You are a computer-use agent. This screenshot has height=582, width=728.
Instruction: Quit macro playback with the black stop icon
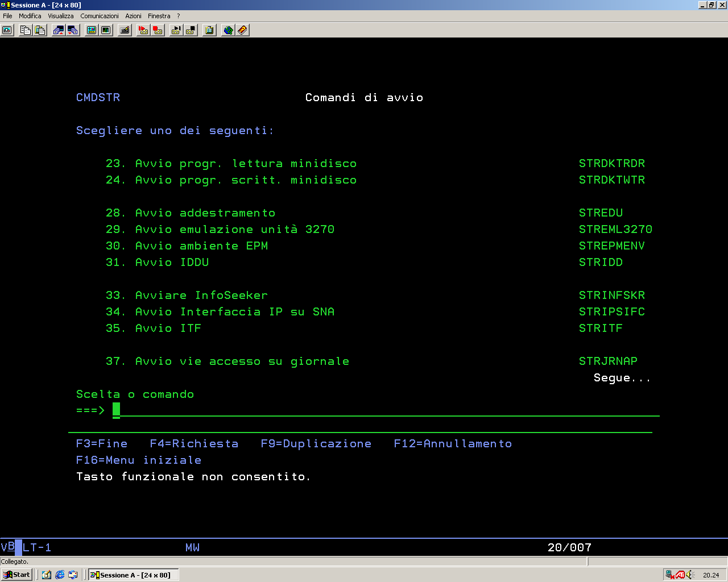pos(191,30)
